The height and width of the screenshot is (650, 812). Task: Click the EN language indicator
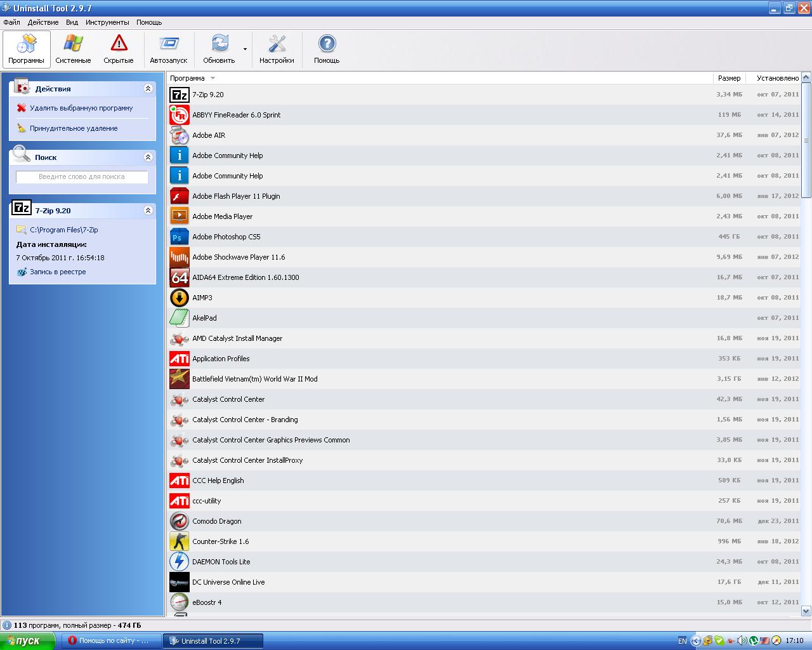click(682, 641)
